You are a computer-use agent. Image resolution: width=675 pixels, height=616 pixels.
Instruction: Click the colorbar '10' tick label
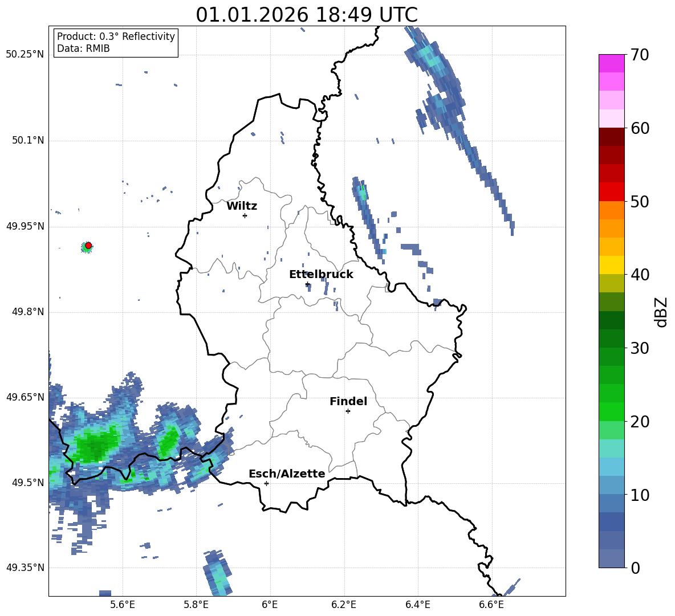pos(640,495)
